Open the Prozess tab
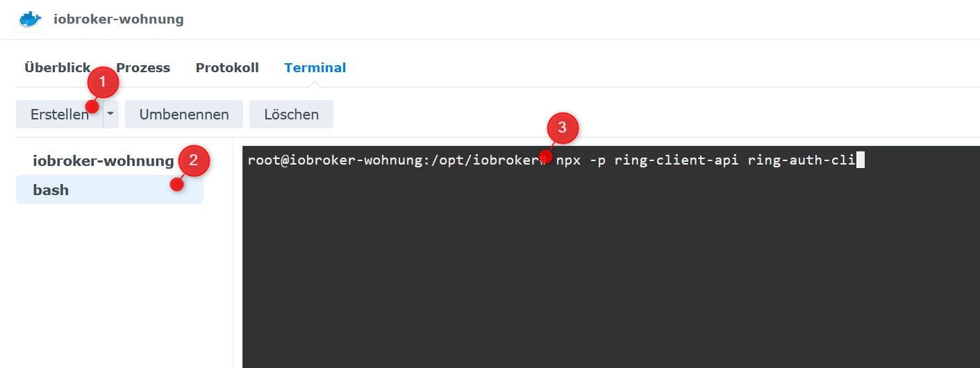The height and width of the screenshot is (368, 980). (143, 68)
